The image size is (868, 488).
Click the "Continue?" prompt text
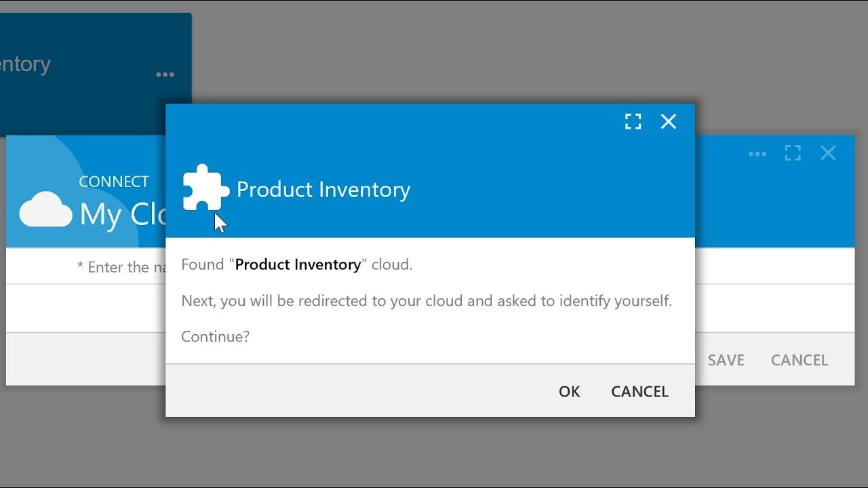tap(215, 336)
